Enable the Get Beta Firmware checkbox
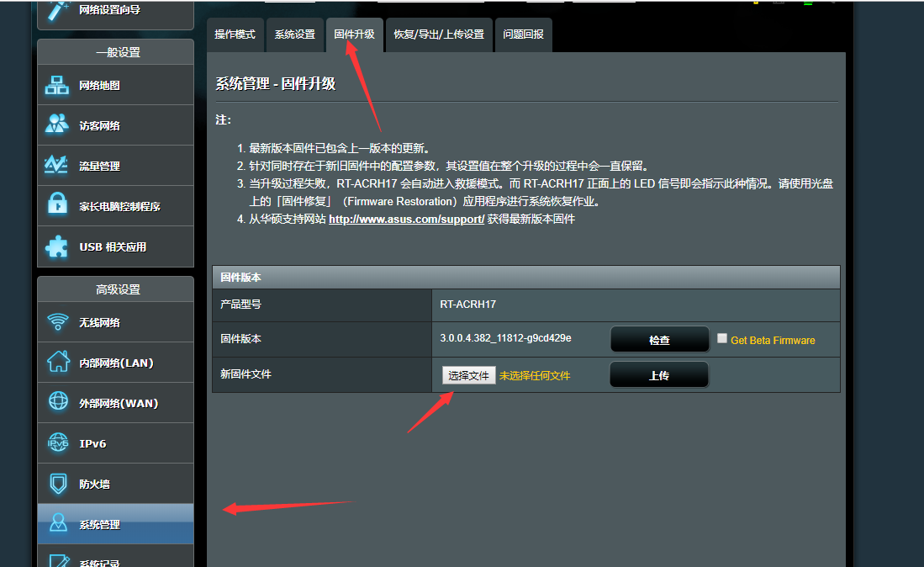The width and height of the screenshot is (924, 567). tap(721, 338)
